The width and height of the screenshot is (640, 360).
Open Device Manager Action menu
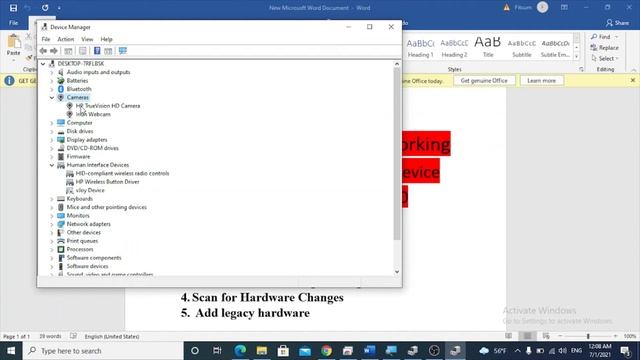pyautogui.click(x=65, y=39)
